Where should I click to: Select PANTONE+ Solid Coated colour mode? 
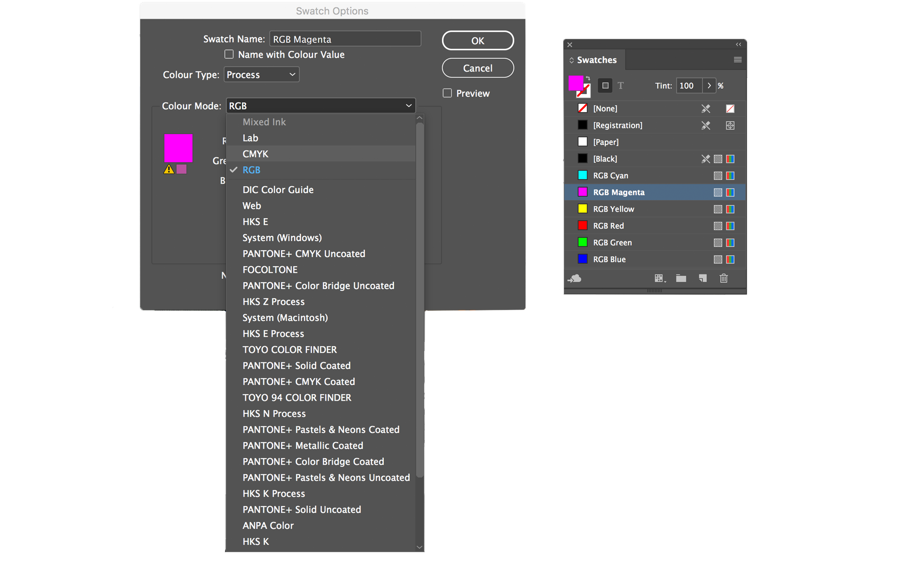click(x=297, y=366)
